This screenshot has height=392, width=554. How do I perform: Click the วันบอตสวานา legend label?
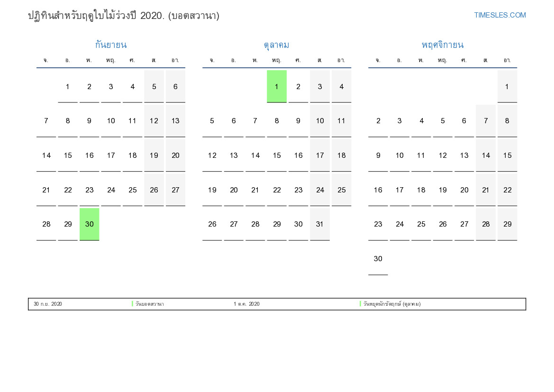(x=150, y=304)
